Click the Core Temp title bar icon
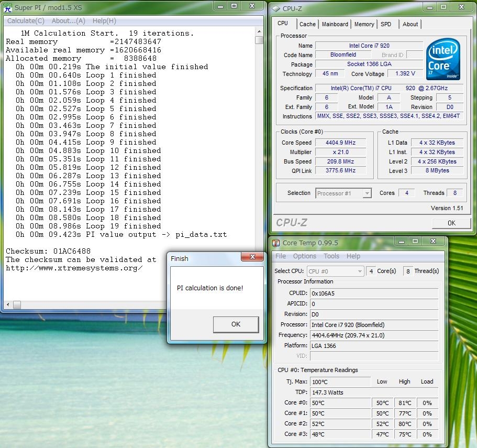The width and height of the screenshot is (477, 448). 275,243
